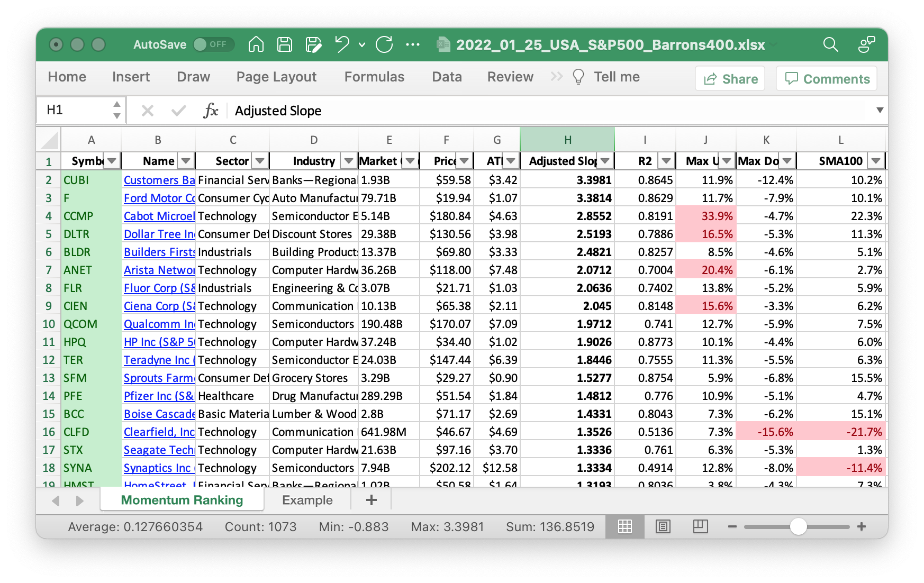The width and height of the screenshot is (924, 583).
Task: Switch to the Example sheet tab
Action: click(307, 500)
